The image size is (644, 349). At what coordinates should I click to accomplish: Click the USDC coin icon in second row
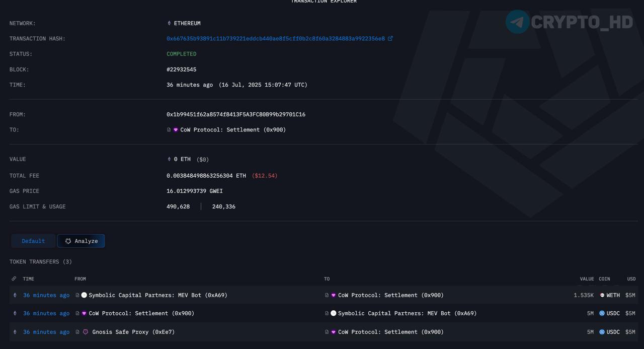602,313
